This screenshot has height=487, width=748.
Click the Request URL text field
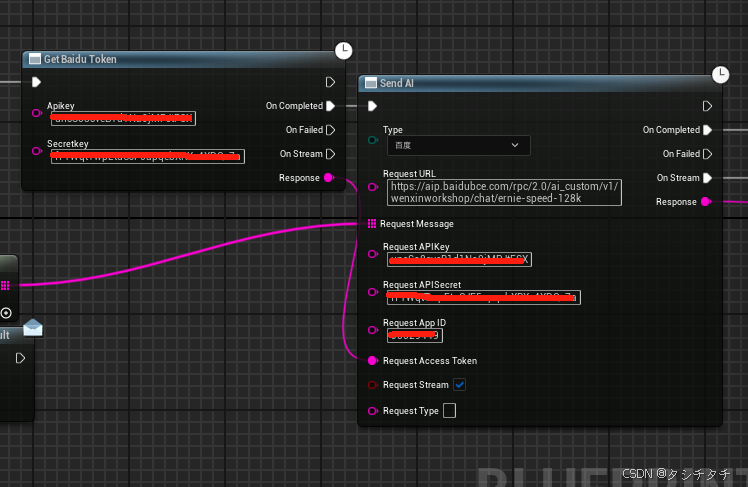click(504, 192)
